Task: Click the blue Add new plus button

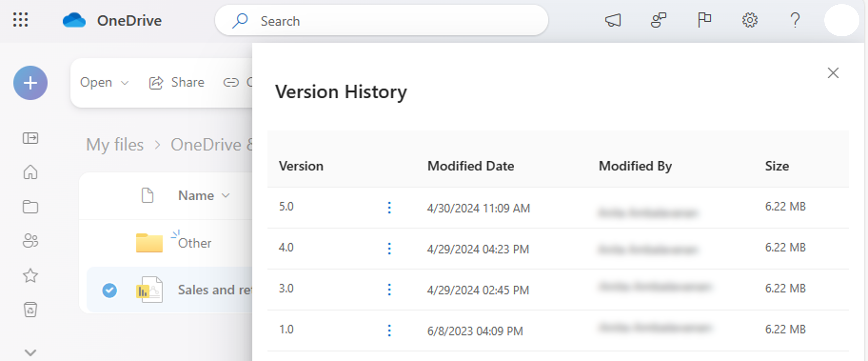Action: [30, 83]
